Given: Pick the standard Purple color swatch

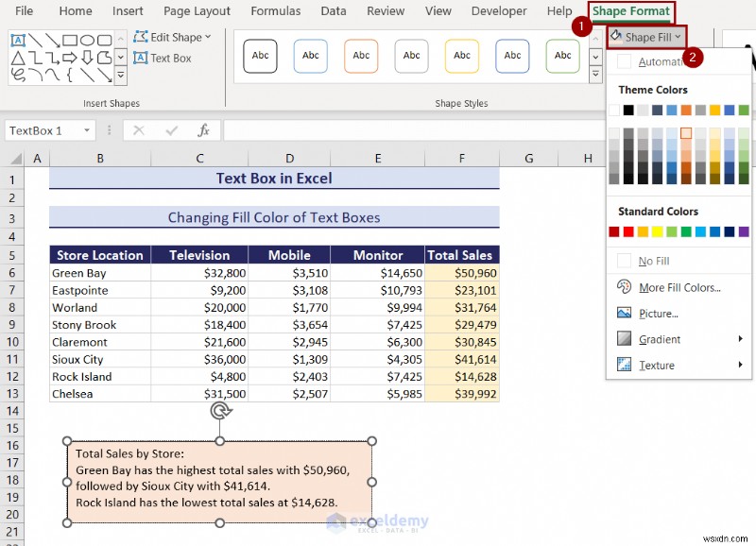Looking at the screenshot, I should point(744,231).
